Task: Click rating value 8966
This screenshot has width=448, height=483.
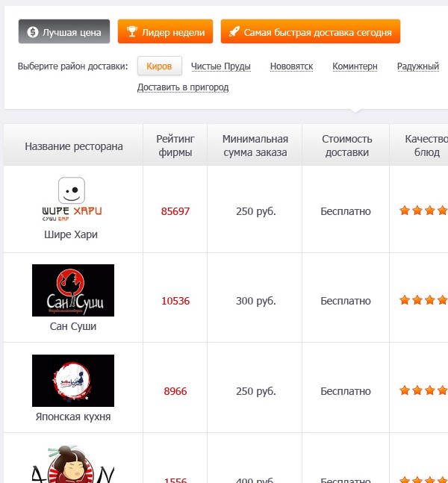Action: (175, 391)
